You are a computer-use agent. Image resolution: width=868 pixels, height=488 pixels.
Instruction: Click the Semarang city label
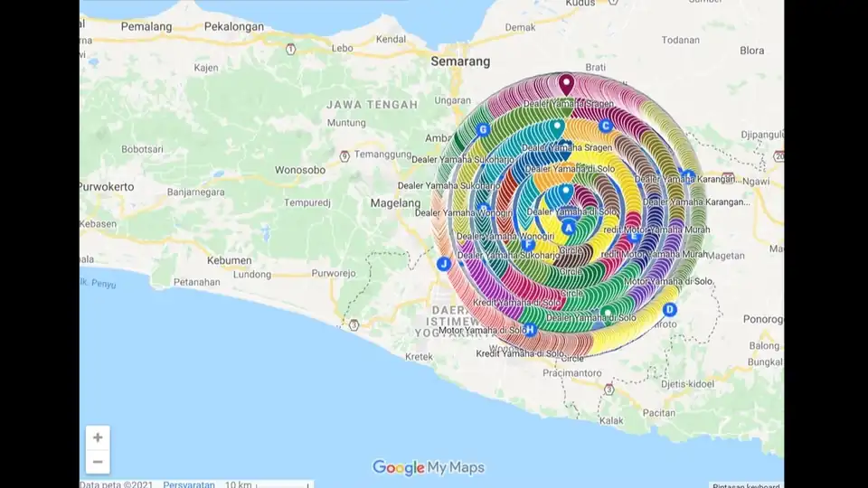coord(460,61)
